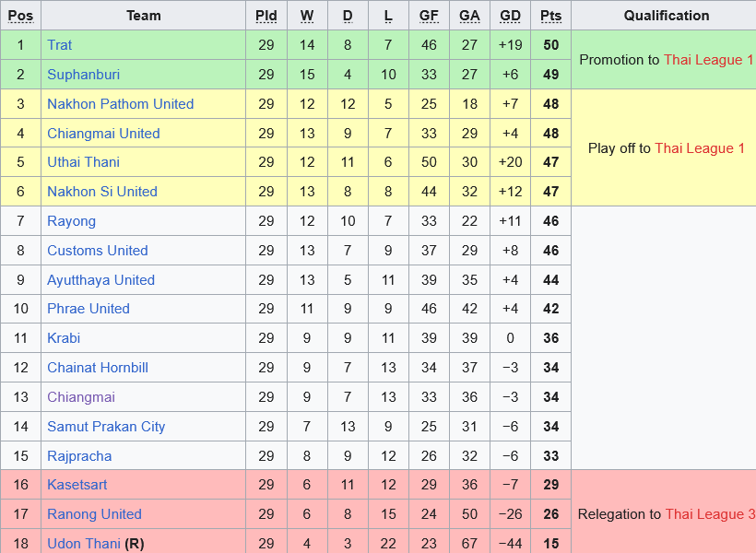
Task: Open the visited Chiangmai link
Action: [81, 397]
